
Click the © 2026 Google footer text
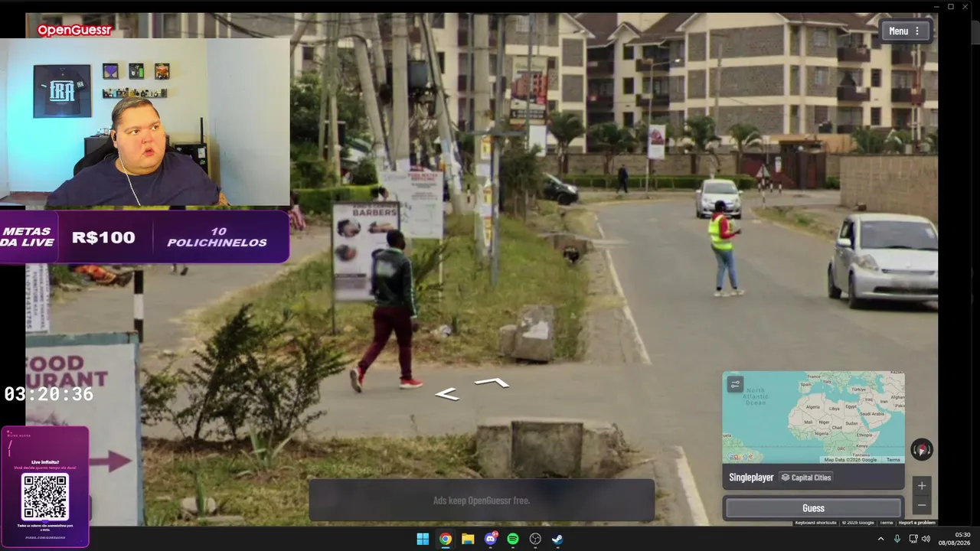coord(857,523)
